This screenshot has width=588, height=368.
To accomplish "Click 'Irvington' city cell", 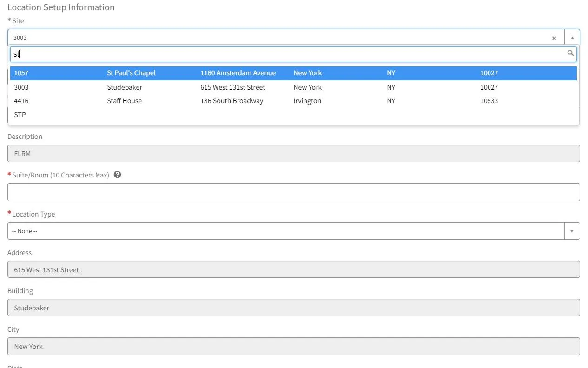I will (x=307, y=101).
